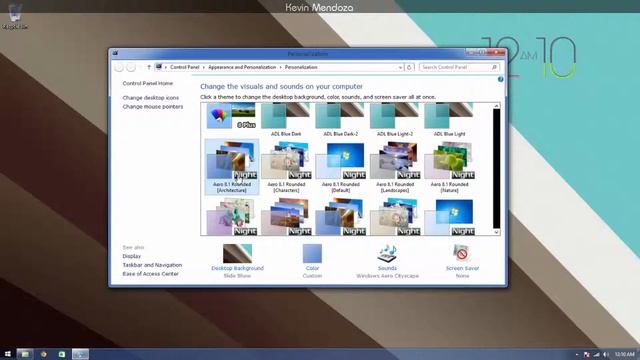Viewport: 640px width, 360px height.
Task: Expand the address bar history dropdown
Action: tap(400, 67)
